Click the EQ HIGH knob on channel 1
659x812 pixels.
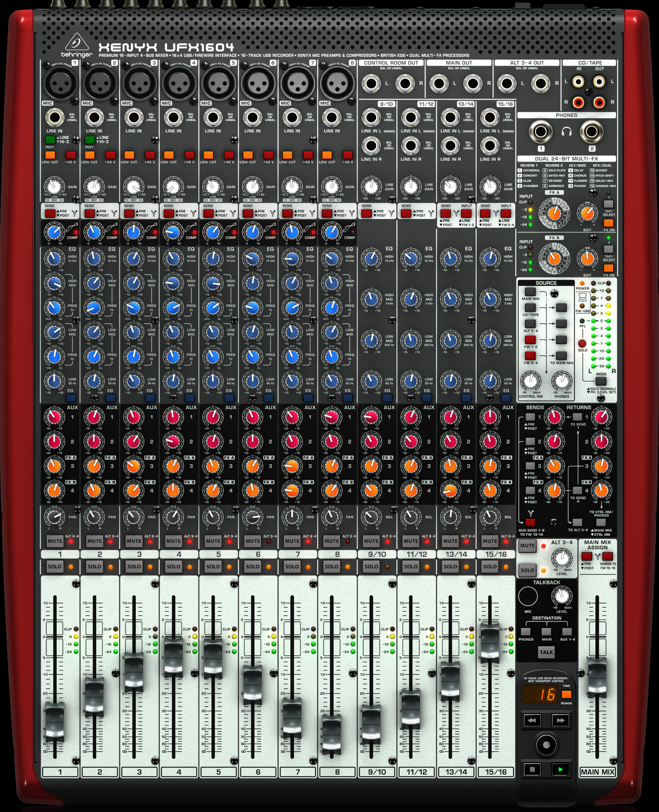click(x=54, y=259)
